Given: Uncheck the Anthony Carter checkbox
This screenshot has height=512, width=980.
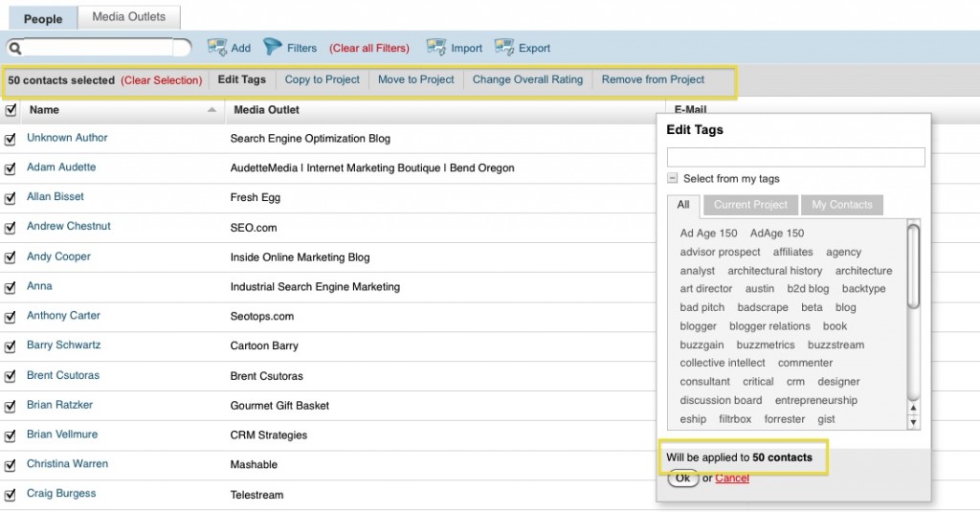Looking at the screenshot, I should point(10,317).
